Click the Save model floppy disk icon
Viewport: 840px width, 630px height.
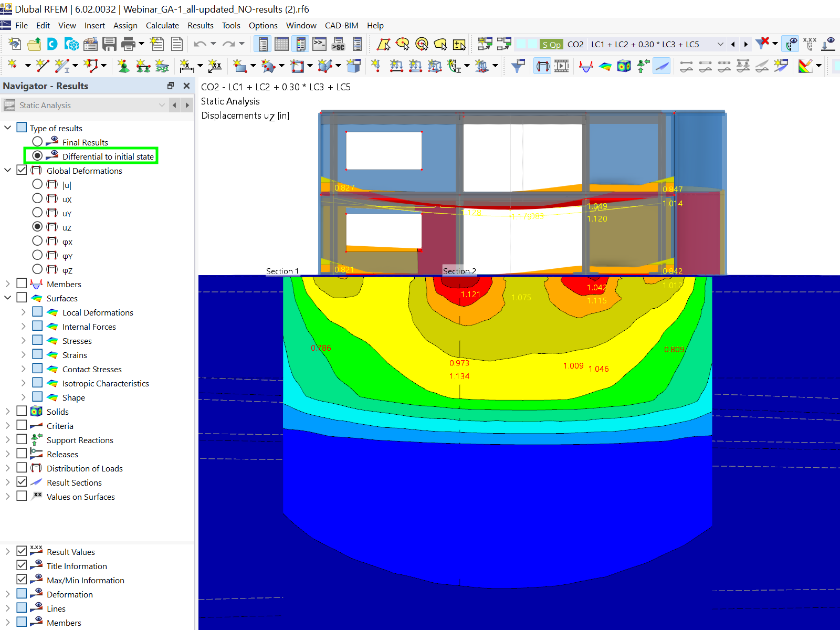coord(109,44)
